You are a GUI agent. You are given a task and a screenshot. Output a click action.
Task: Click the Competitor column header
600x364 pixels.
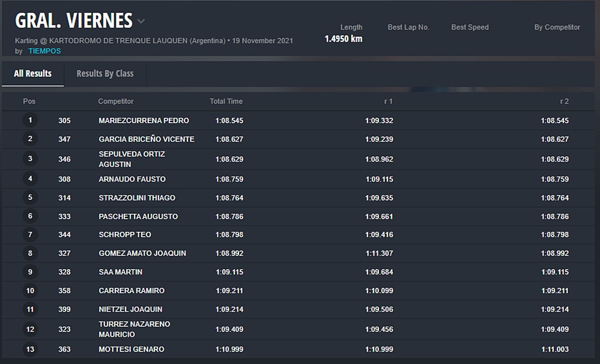(116, 102)
